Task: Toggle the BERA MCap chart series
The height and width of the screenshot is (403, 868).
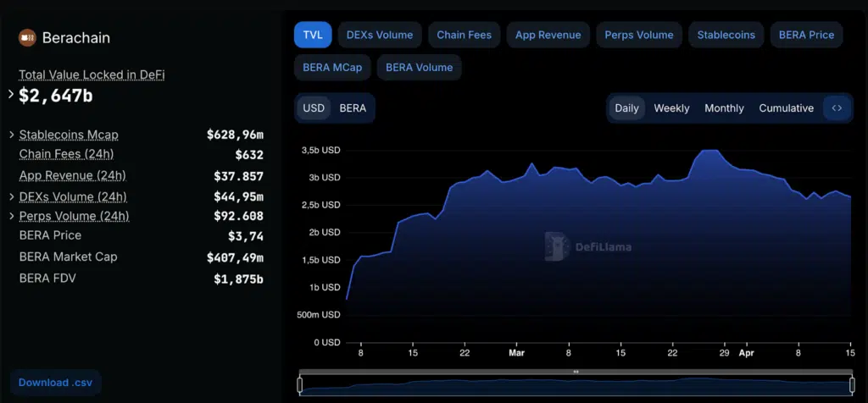Action: tap(332, 68)
